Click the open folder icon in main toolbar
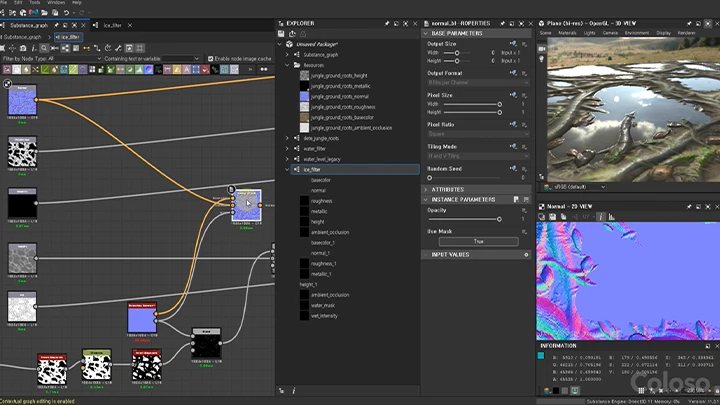Viewport: 720px width, 405px height. [45, 13]
